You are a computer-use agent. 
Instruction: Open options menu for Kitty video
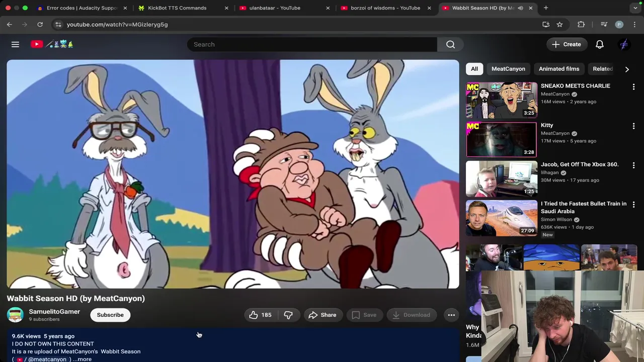(x=633, y=126)
